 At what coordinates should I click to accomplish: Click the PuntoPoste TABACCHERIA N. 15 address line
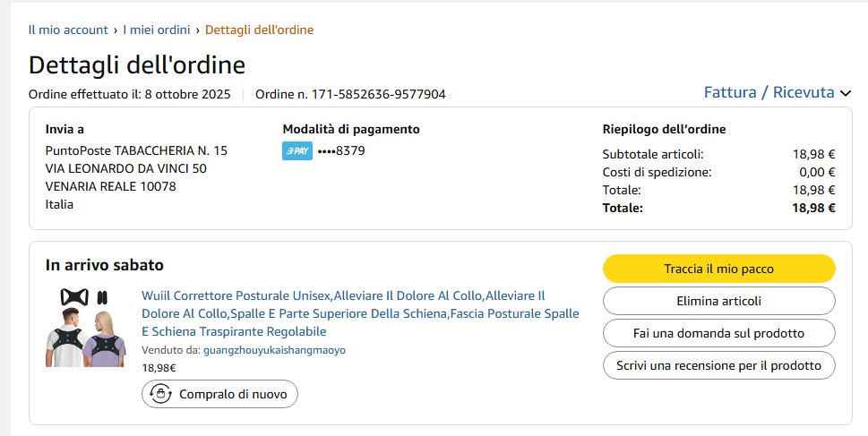[136, 150]
